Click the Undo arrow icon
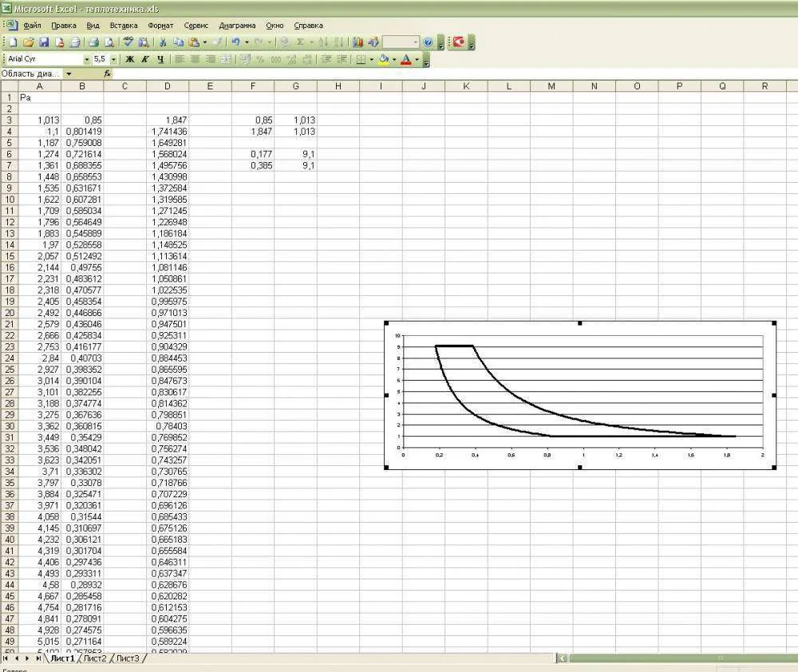 coord(236,42)
